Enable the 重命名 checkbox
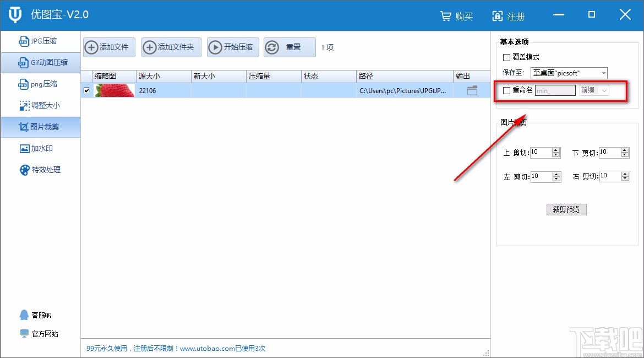644x358 pixels. (506, 90)
